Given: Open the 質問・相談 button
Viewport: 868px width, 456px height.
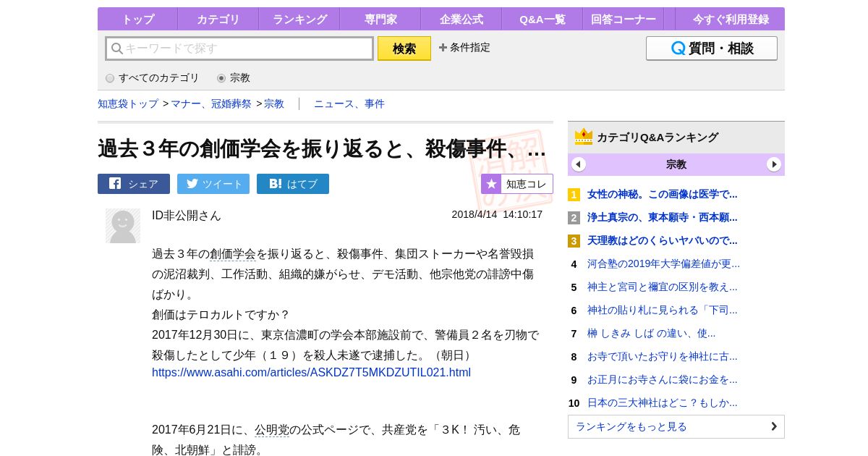Looking at the screenshot, I should click(712, 48).
